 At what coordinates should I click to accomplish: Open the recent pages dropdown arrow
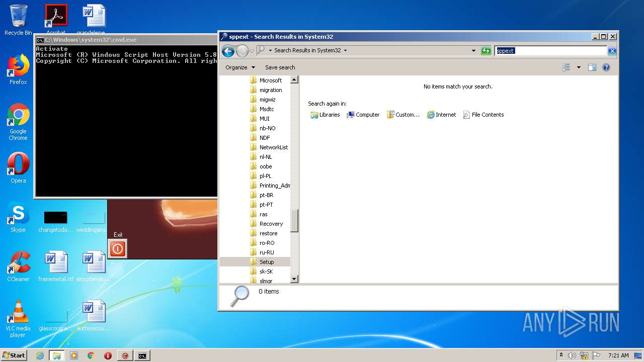(252, 51)
